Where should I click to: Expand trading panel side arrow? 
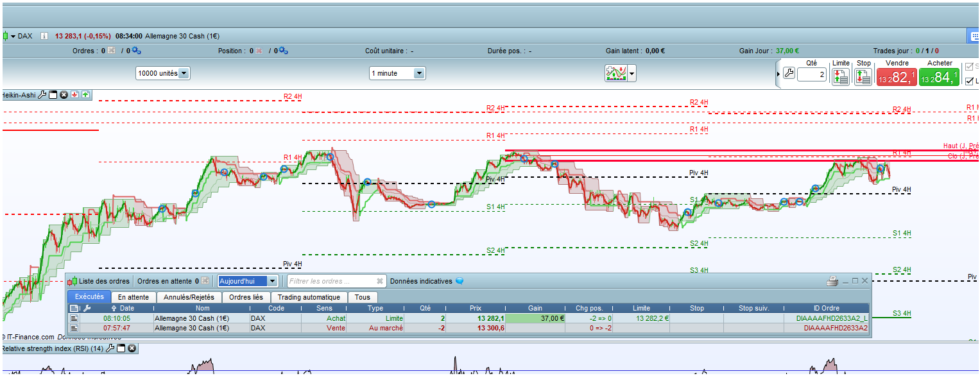(x=780, y=74)
